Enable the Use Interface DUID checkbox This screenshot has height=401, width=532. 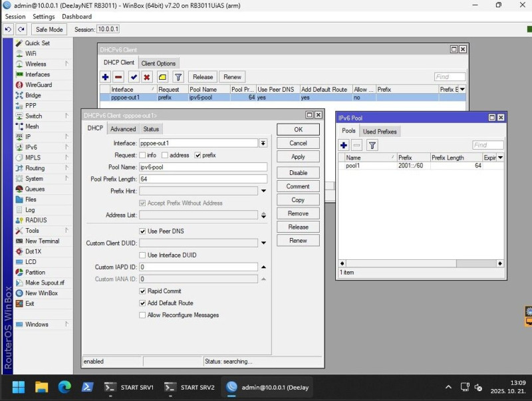(x=142, y=255)
